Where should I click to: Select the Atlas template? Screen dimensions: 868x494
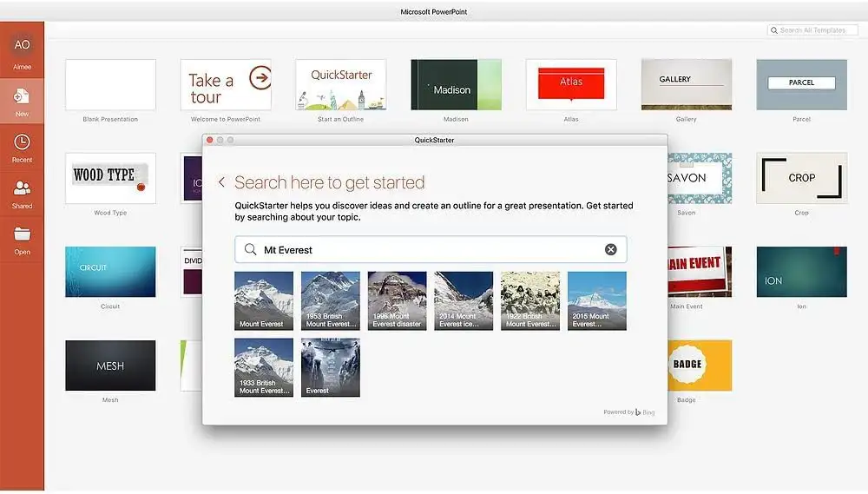[571, 85]
